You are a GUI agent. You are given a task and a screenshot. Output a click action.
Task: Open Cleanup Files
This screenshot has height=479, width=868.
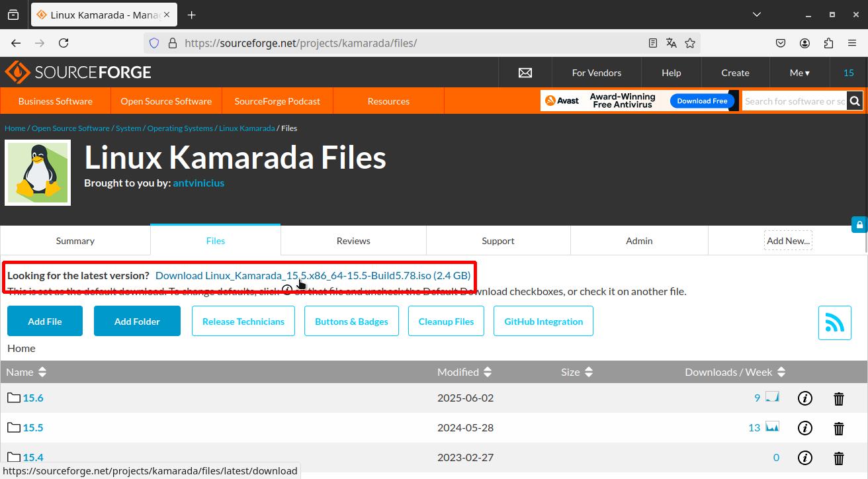446,321
